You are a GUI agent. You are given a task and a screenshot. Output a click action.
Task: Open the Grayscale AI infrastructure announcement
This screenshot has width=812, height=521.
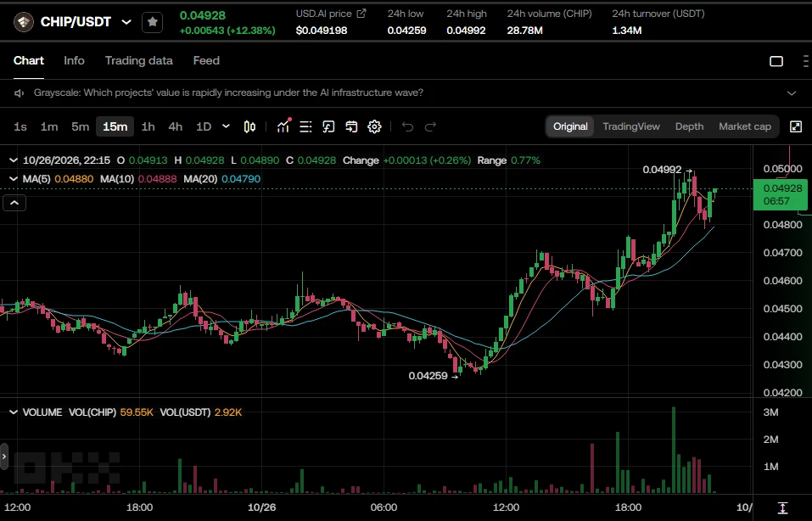tap(228, 92)
